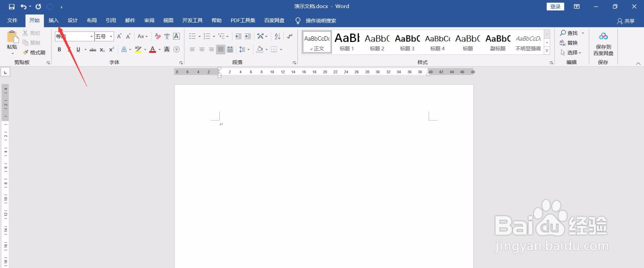
Task: Click Save to Baidu Netdisk (保存到百度网盘)
Action: tap(603, 44)
